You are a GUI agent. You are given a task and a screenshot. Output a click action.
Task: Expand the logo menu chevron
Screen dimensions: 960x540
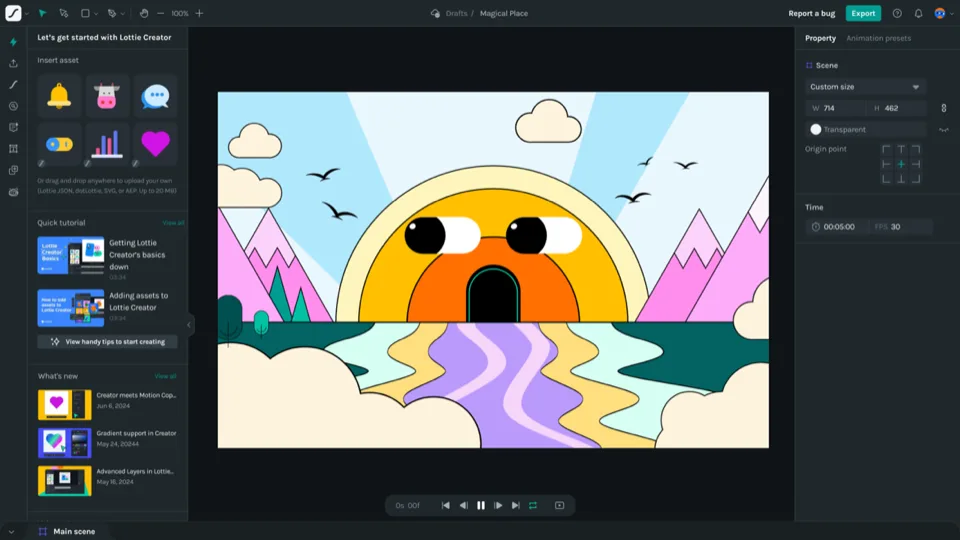pyautogui.click(x=27, y=13)
